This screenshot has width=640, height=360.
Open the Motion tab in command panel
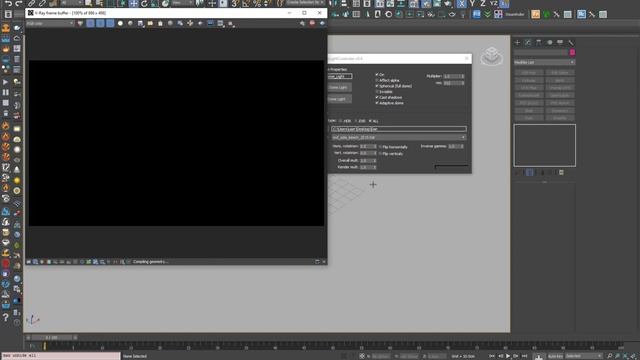(x=549, y=42)
